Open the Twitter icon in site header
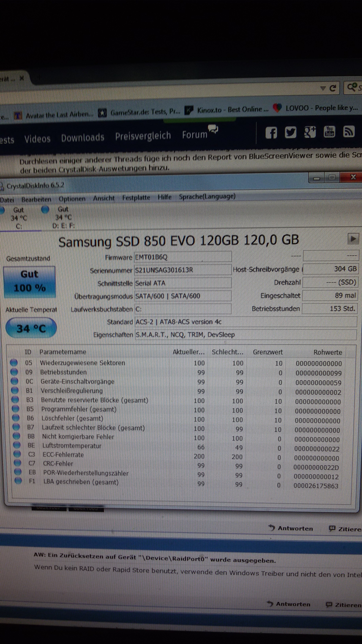362x644 pixels. coord(291,133)
